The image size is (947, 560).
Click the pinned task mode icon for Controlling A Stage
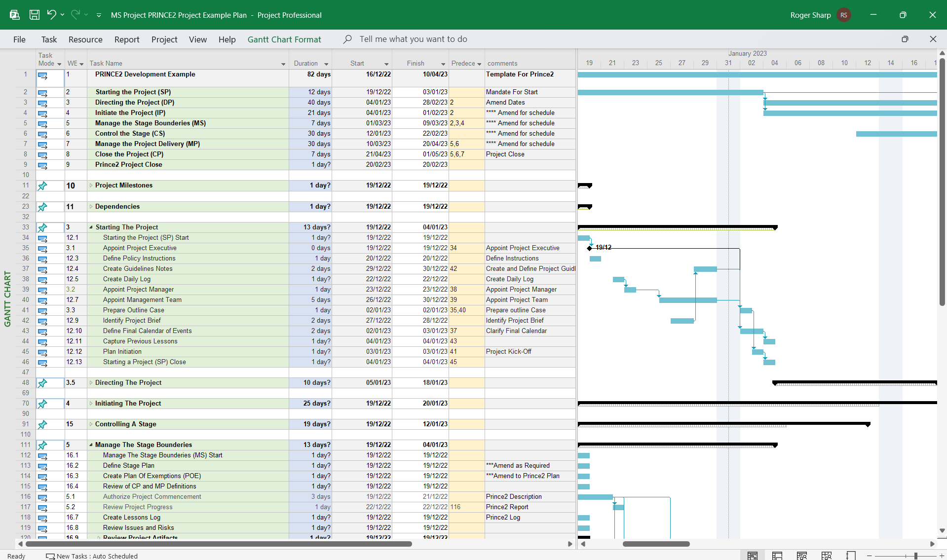(x=43, y=425)
